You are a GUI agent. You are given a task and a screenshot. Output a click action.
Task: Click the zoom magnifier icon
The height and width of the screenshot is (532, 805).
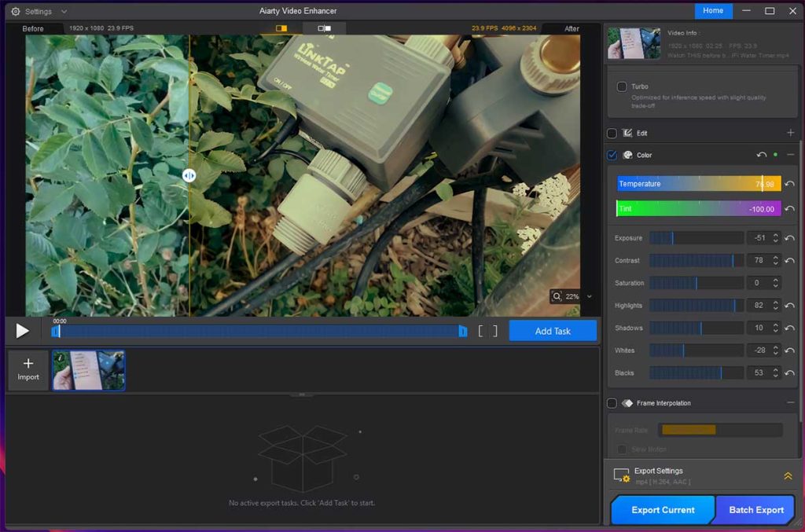[557, 296]
